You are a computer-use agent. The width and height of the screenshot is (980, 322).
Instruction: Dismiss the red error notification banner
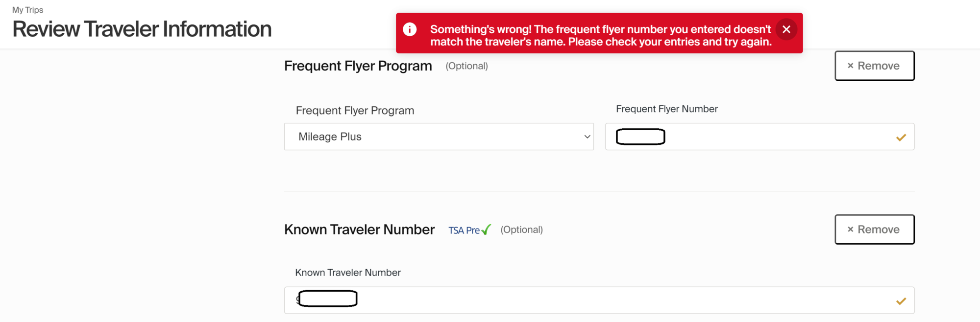786,29
